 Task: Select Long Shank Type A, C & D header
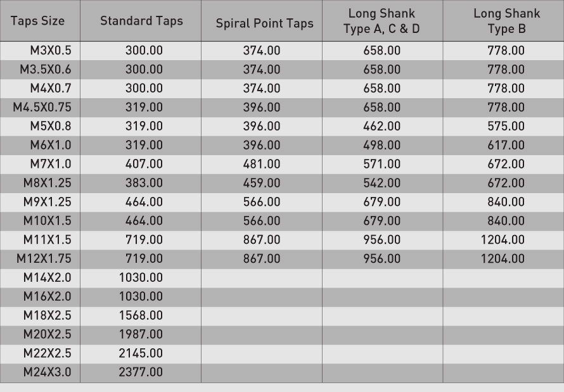381,21
